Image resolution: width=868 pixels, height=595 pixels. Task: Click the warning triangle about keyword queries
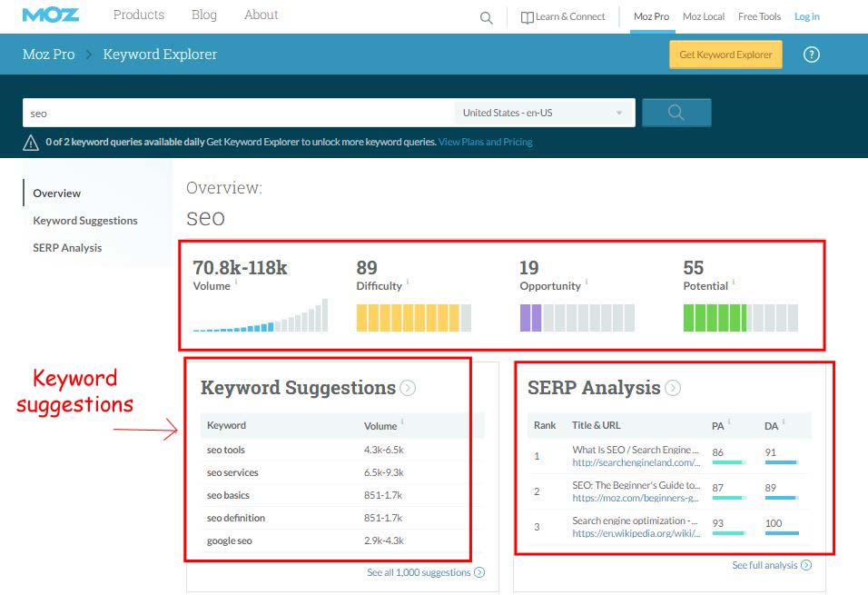point(30,143)
